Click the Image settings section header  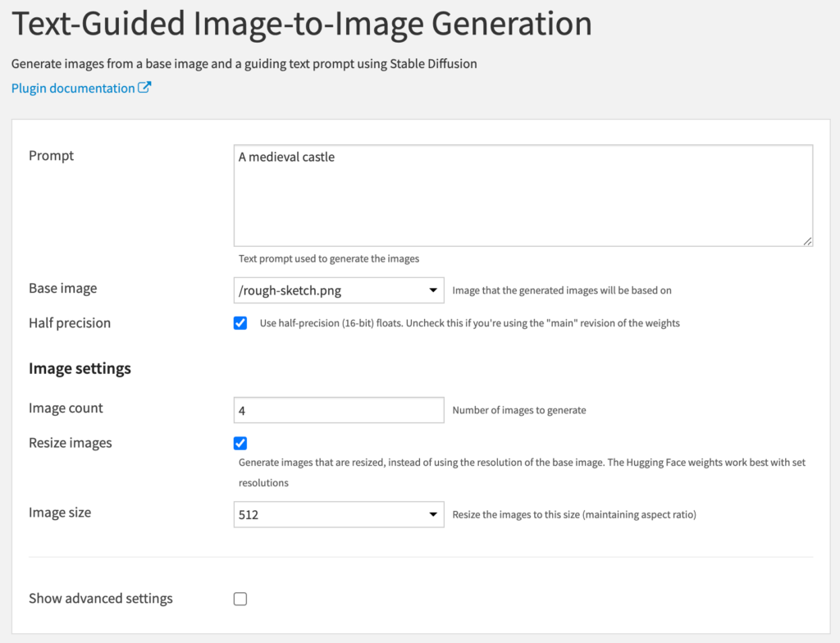click(80, 368)
